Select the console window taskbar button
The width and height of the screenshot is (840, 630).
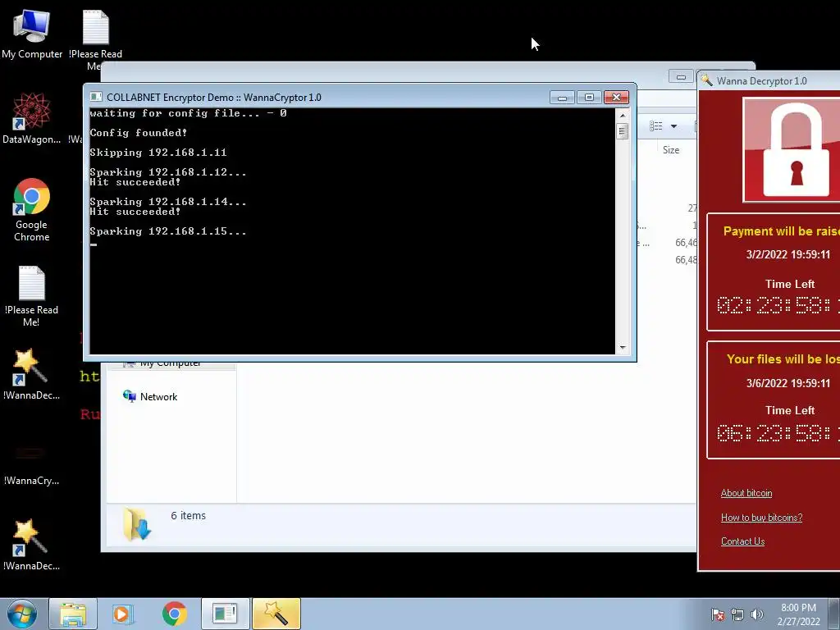click(225, 614)
